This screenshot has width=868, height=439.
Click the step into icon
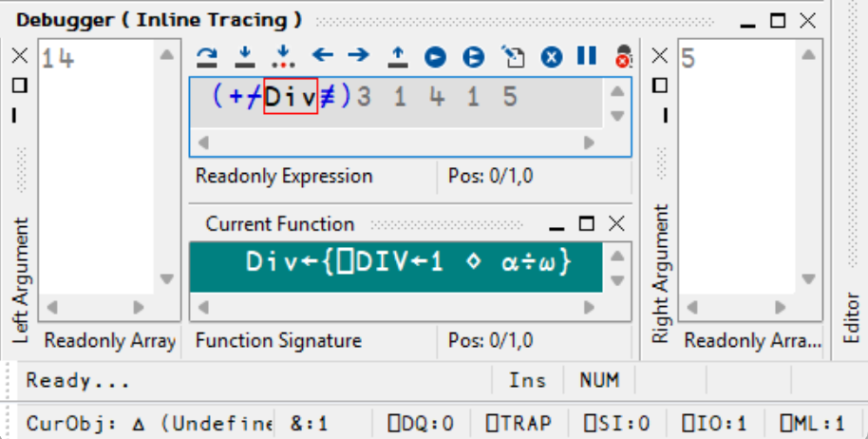click(x=244, y=56)
